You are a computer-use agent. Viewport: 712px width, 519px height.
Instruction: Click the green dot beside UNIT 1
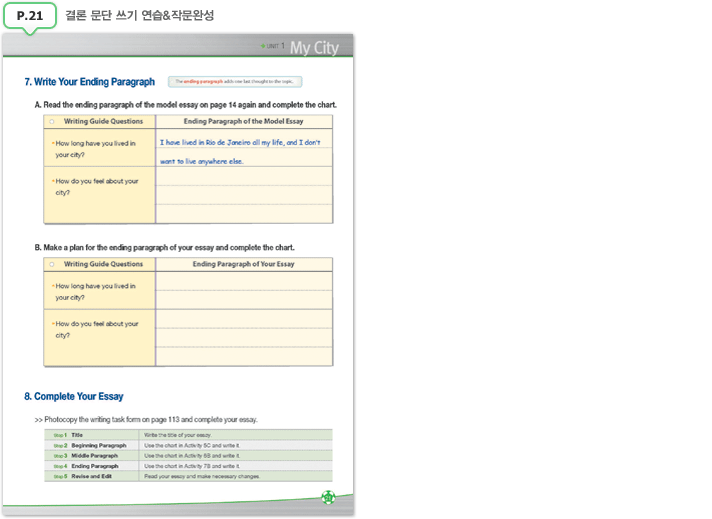pos(263,47)
